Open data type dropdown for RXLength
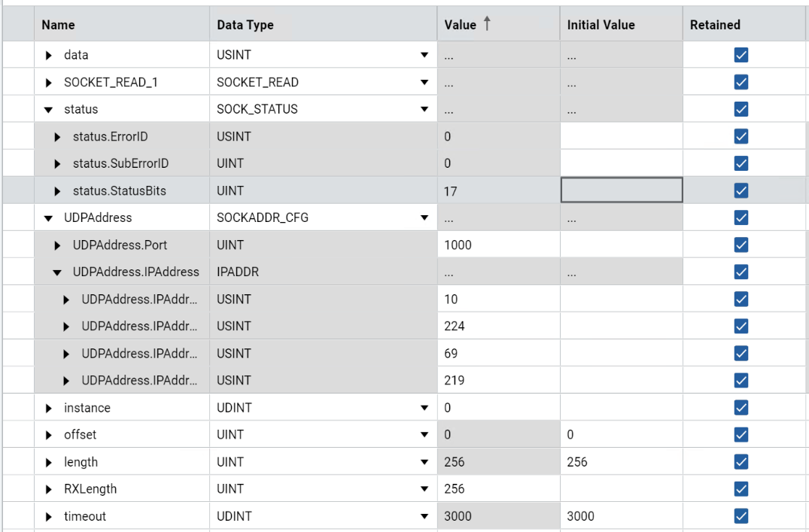Image resolution: width=809 pixels, height=532 pixels. pos(424,489)
